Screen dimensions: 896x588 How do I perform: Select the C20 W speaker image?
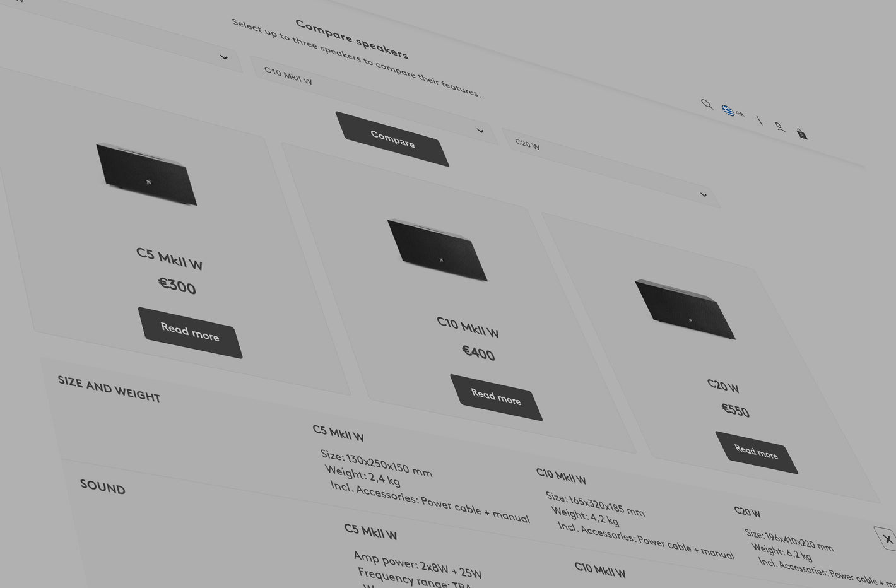pyautogui.click(x=685, y=309)
